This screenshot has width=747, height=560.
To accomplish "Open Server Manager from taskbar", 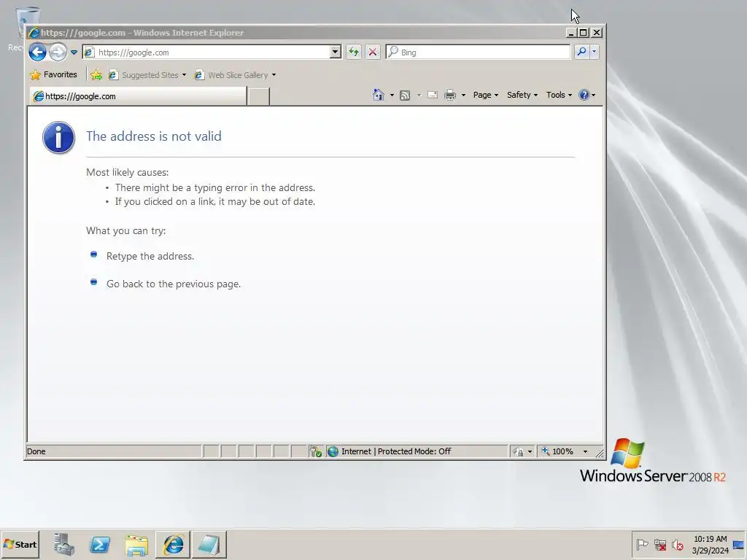I will 64,544.
